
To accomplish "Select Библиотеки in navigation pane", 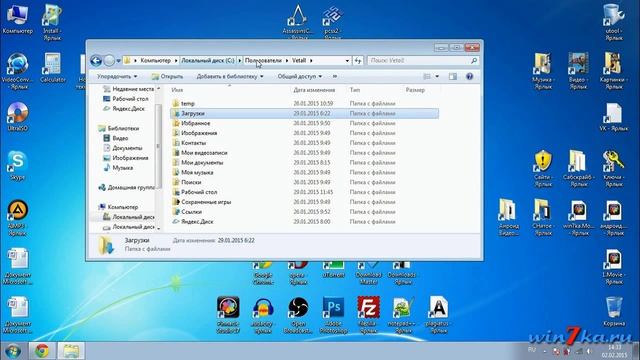I will point(119,128).
